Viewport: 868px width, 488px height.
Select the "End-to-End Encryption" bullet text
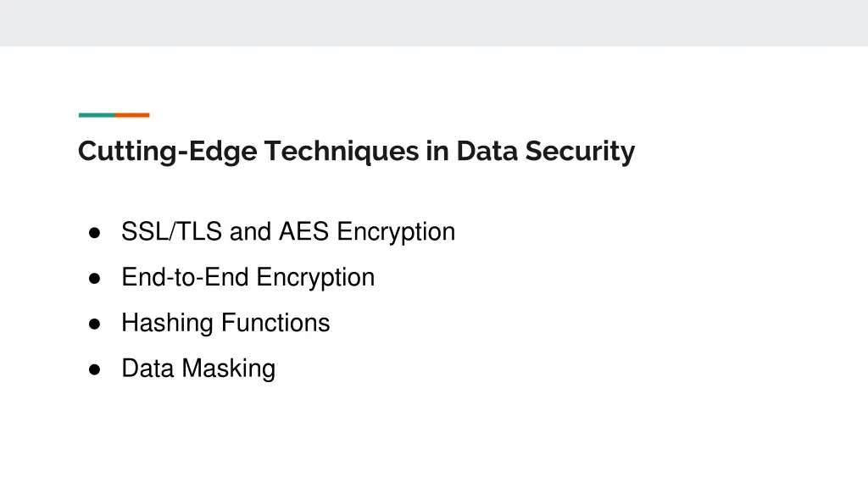coord(248,277)
